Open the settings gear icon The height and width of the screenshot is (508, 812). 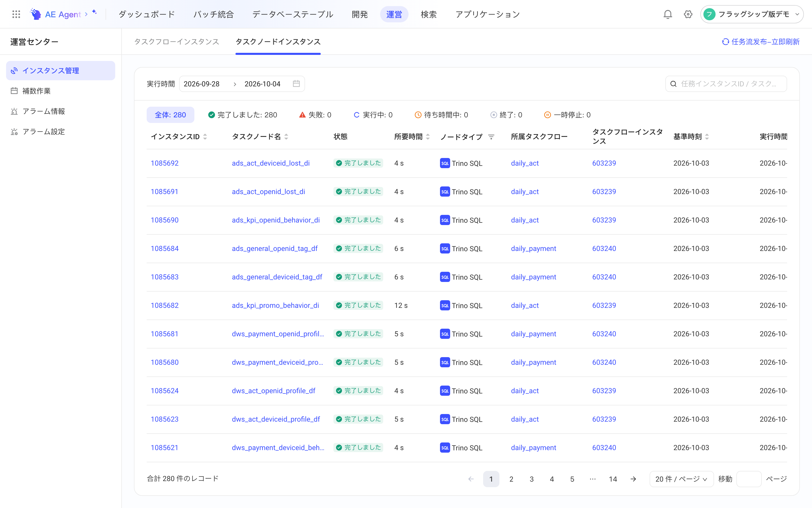click(688, 14)
